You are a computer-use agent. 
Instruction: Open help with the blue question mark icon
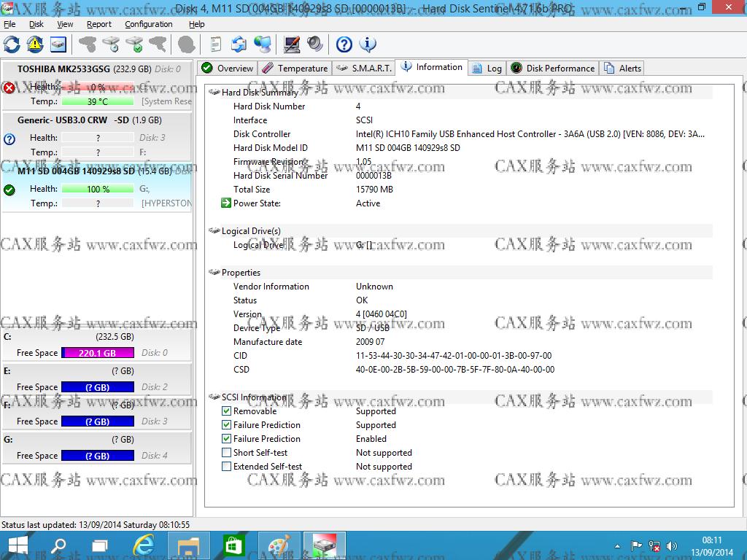click(x=344, y=44)
